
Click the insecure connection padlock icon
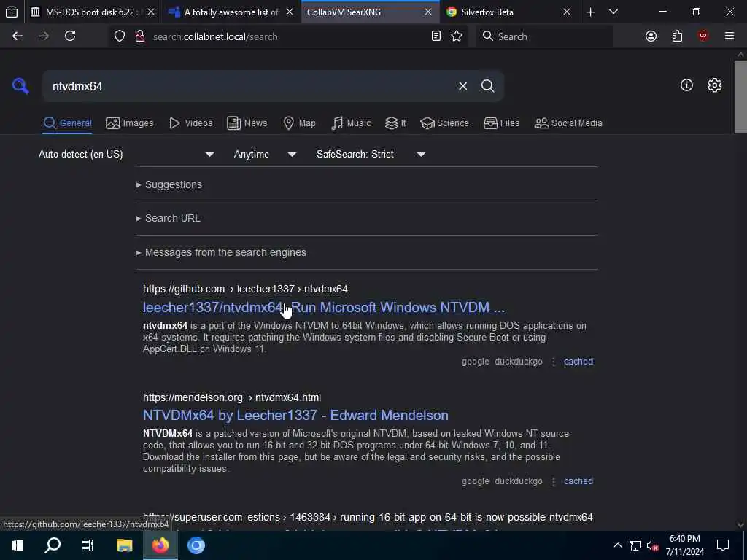click(140, 36)
